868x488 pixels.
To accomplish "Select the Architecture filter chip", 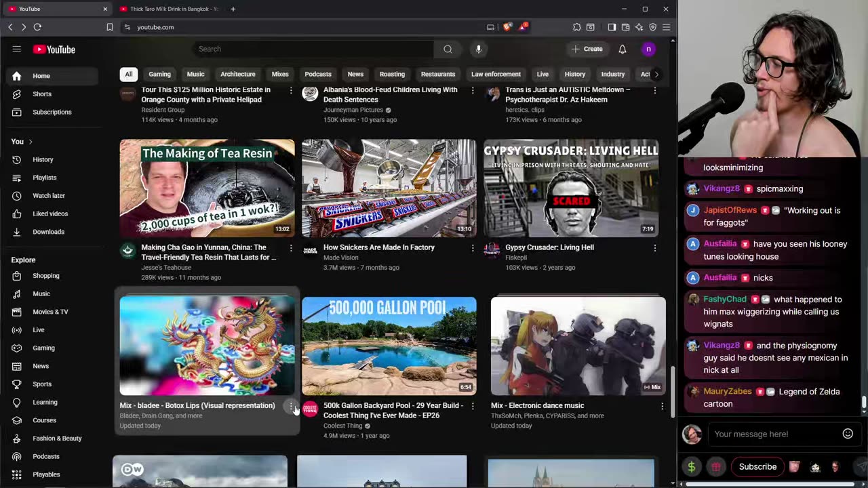I will [237, 74].
